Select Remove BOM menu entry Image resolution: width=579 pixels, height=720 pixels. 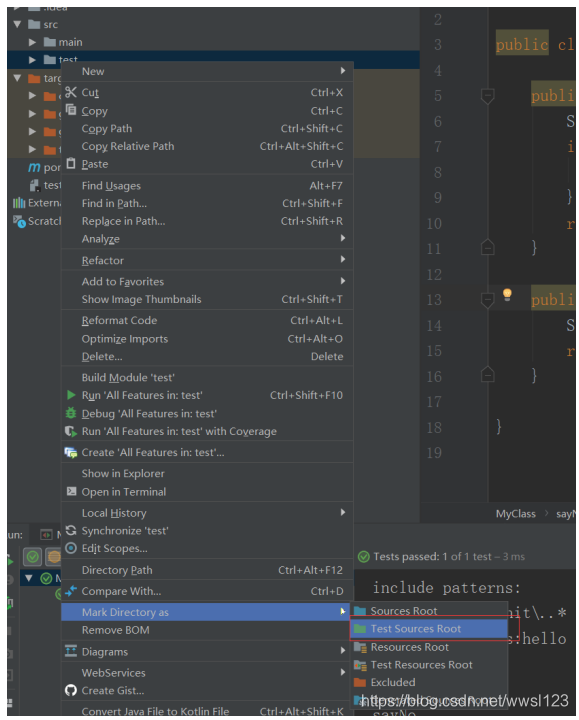(x=207, y=630)
